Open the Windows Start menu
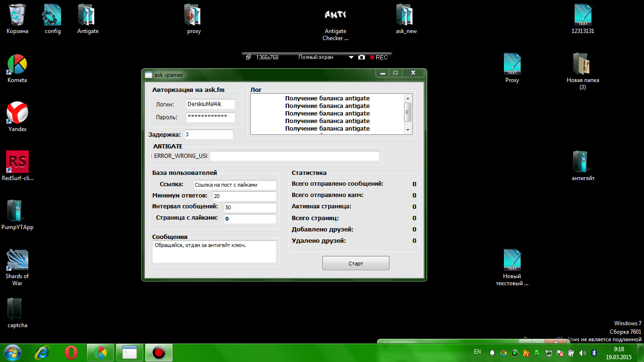Viewport: 644px width, 362px height. (x=13, y=353)
